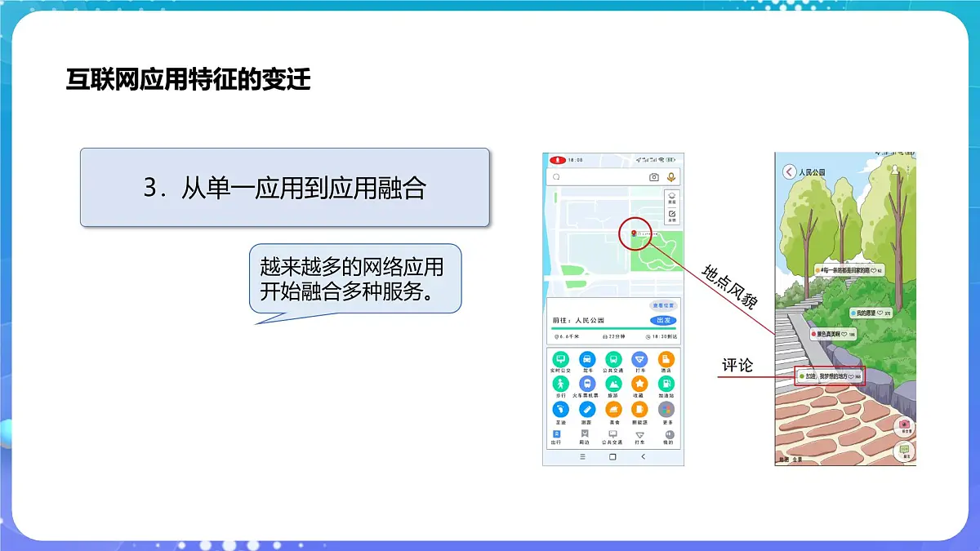Select the 步行 walking icon
The width and height of the screenshot is (980, 551).
click(560, 384)
